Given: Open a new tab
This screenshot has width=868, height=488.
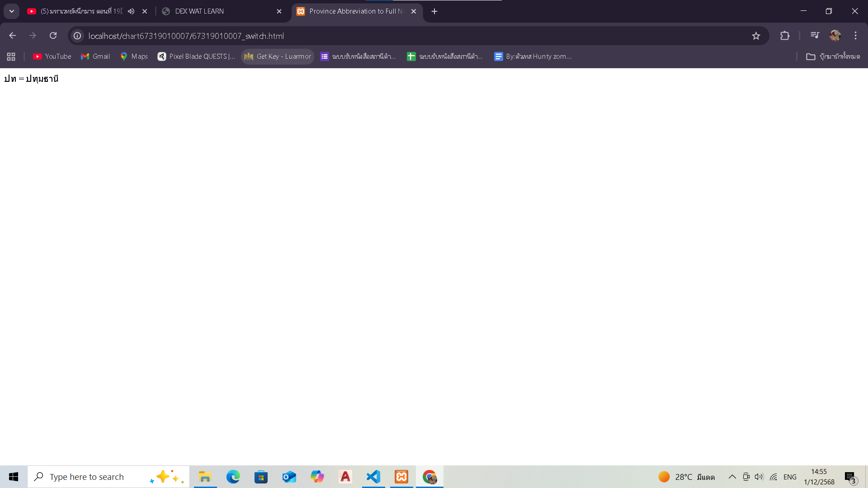Looking at the screenshot, I should (434, 11).
